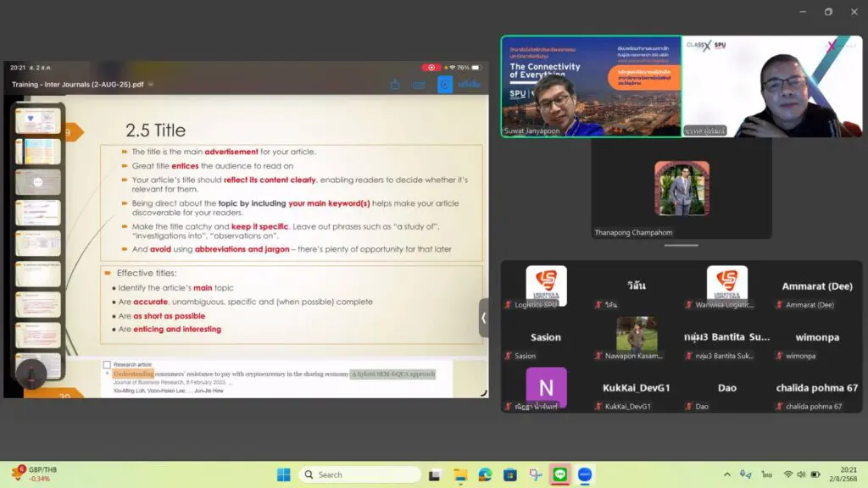This screenshot has width=868, height=488.
Task: Click Thanapong Champahom's profile picture tile
Action: pyautogui.click(x=682, y=189)
